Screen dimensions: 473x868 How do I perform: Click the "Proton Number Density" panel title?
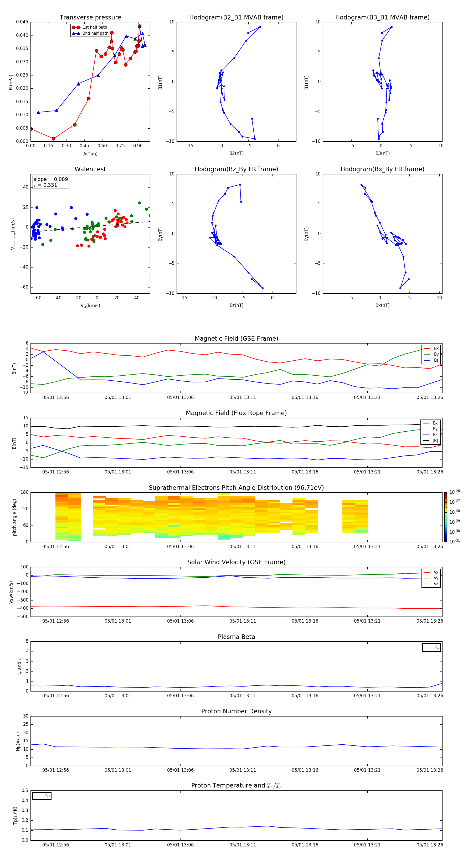pos(236,711)
